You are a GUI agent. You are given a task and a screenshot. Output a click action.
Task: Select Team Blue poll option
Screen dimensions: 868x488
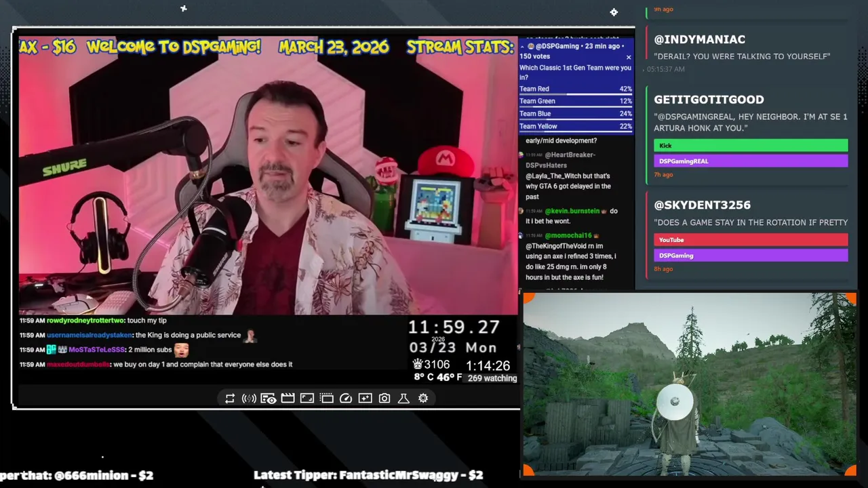(x=576, y=114)
